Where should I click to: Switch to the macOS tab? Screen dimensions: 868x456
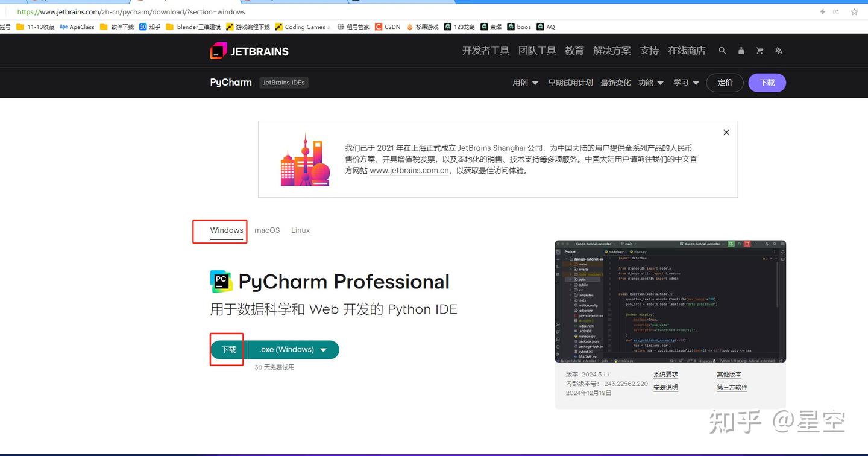pyautogui.click(x=266, y=230)
